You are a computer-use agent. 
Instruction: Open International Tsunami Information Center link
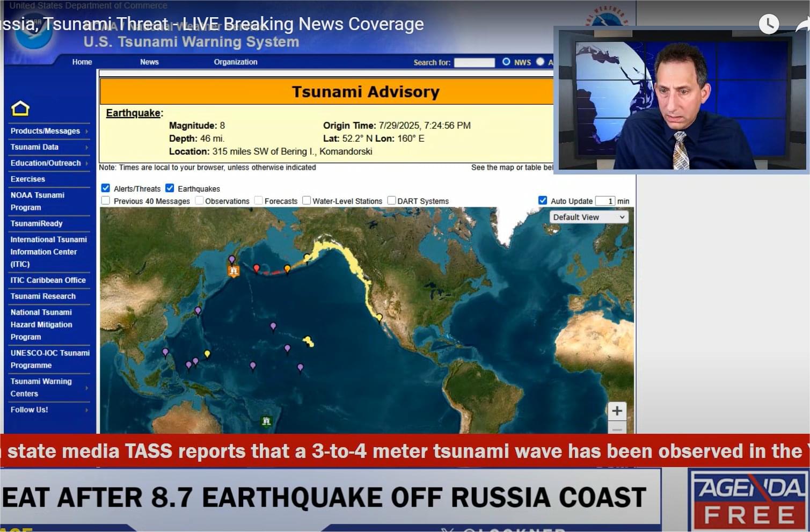click(48, 252)
